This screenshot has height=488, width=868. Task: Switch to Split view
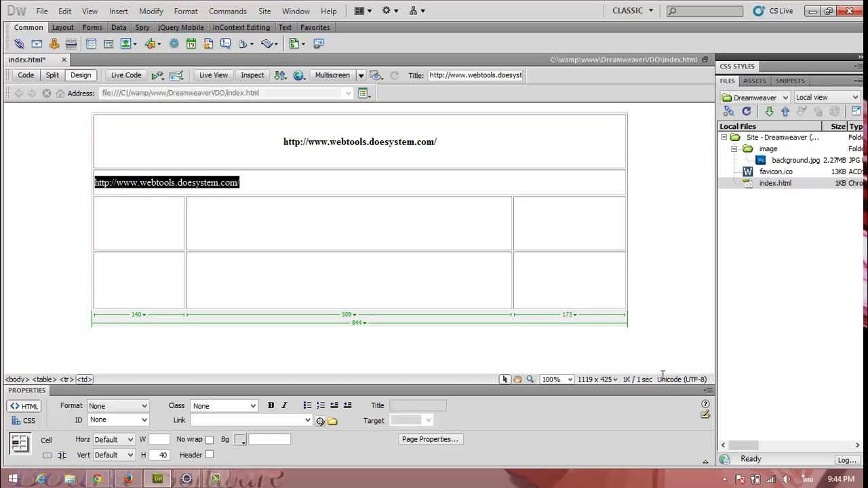pyautogui.click(x=52, y=75)
